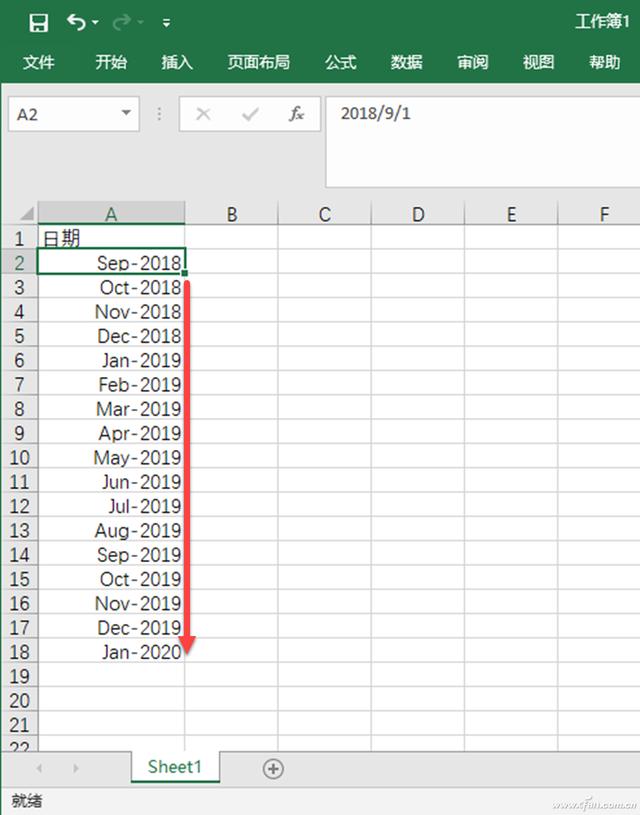Select column F header
The width and height of the screenshot is (640, 815).
tap(599, 214)
